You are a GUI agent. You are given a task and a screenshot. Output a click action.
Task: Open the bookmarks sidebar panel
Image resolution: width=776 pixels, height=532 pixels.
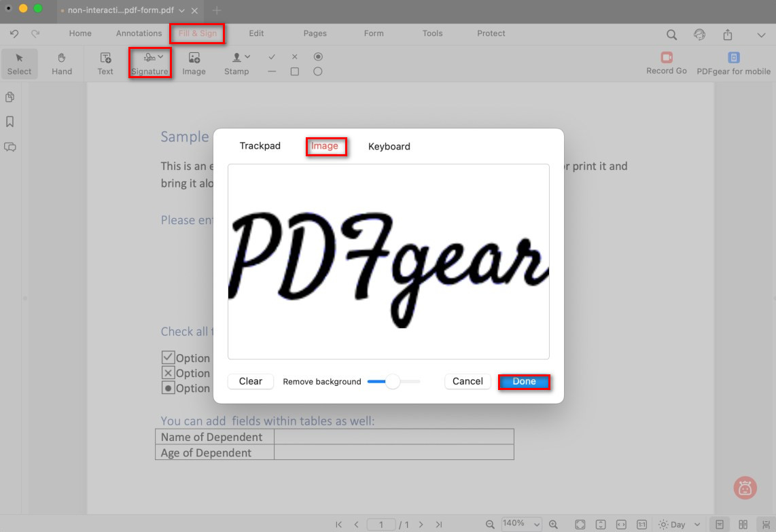pyautogui.click(x=10, y=122)
